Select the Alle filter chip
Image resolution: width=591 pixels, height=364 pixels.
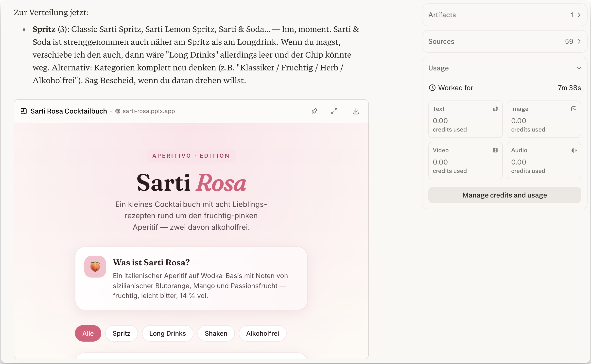tap(88, 333)
